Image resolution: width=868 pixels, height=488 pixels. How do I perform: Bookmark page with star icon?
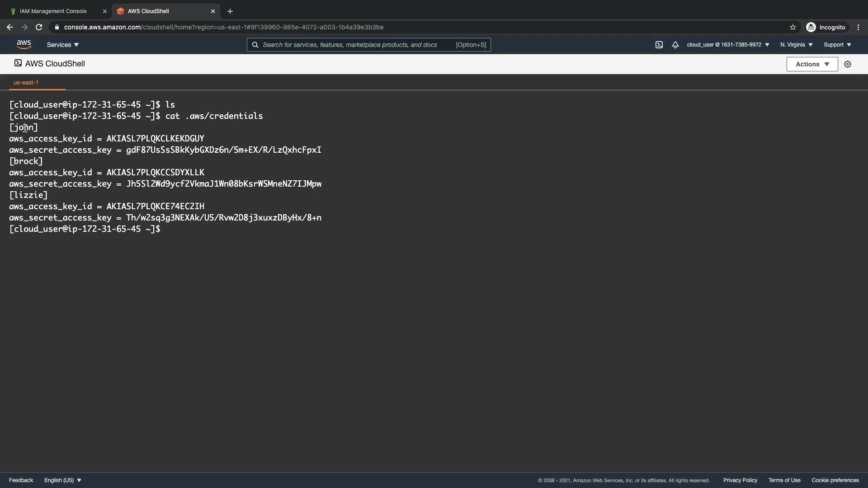[x=793, y=27]
